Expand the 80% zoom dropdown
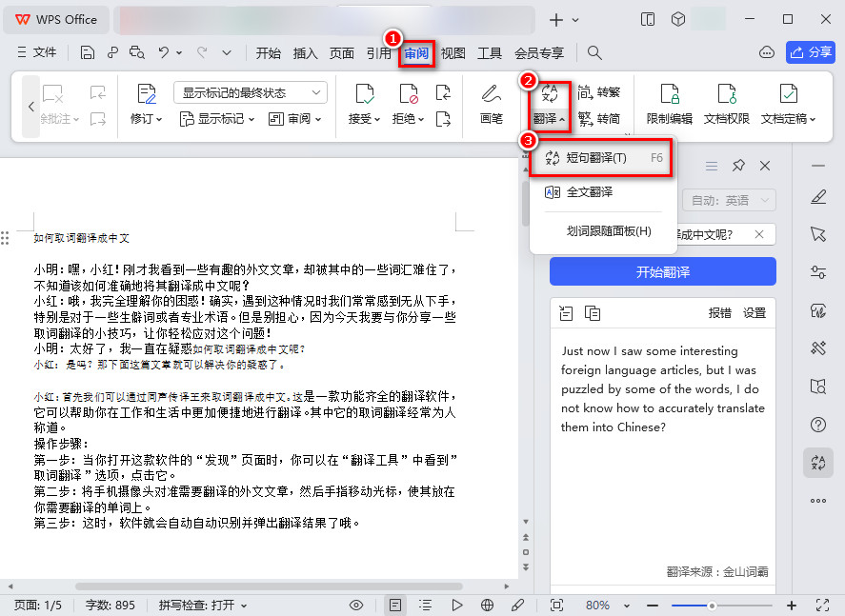This screenshot has width=845, height=616. [626, 604]
